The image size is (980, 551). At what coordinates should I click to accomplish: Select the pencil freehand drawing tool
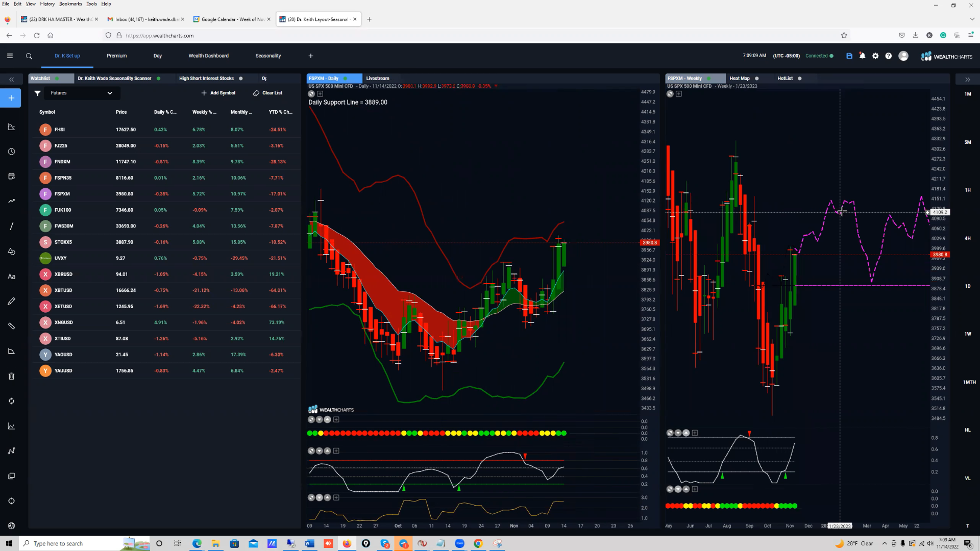coord(11,302)
